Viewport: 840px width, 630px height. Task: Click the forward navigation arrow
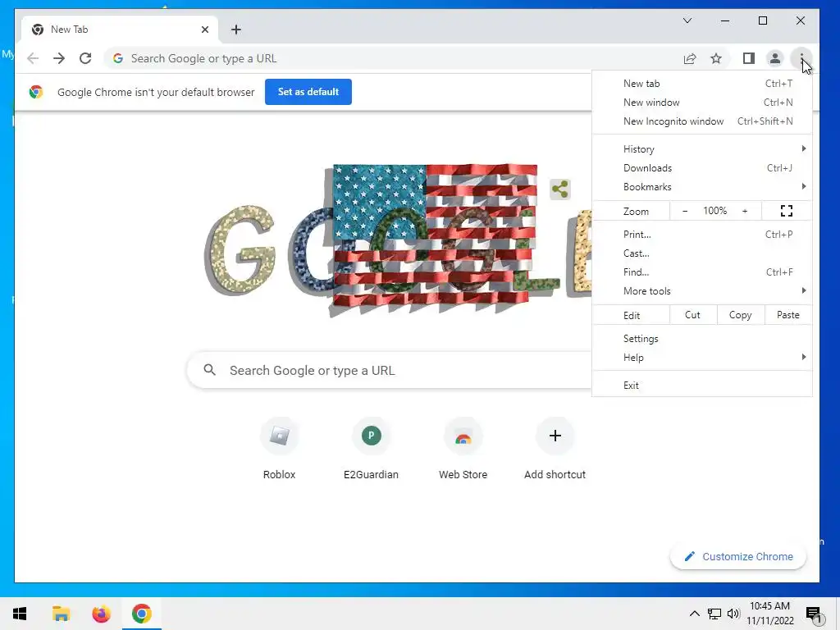(59, 58)
